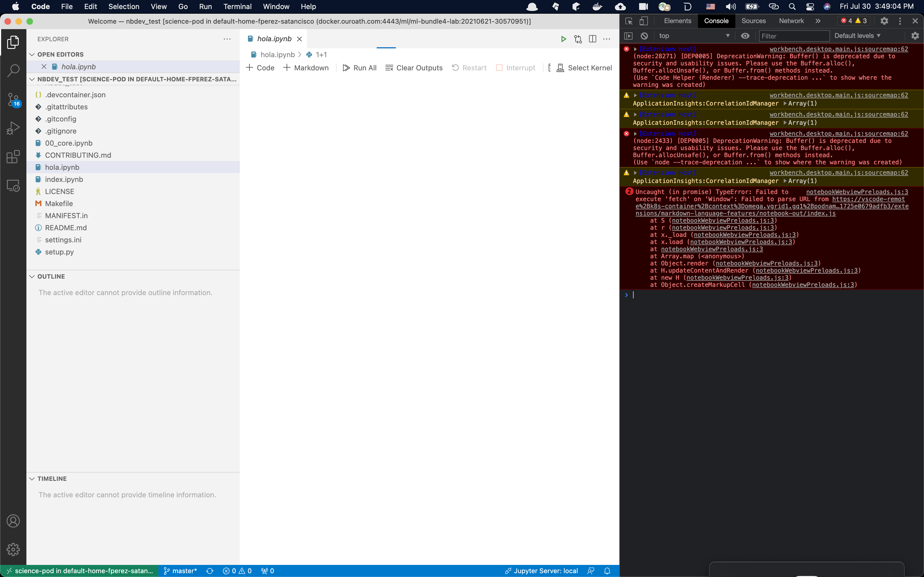Open Remote Explorer in activity bar
The height and width of the screenshot is (577, 924).
click(13, 186)
